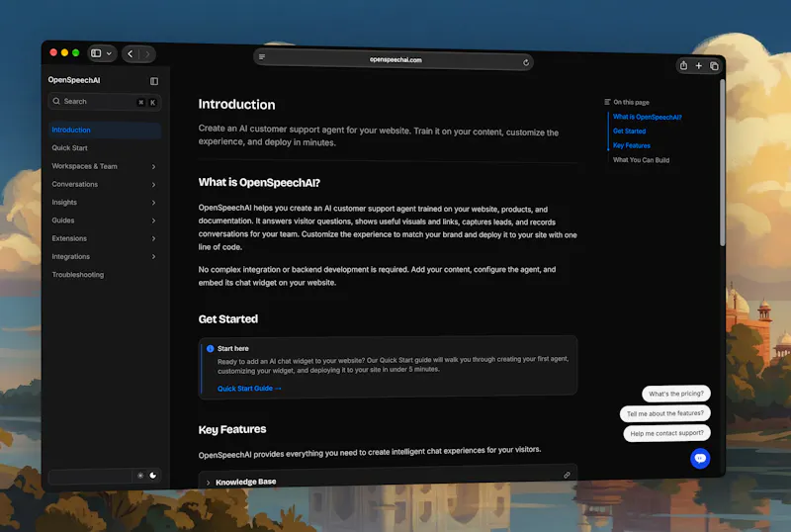Go forward with the browser forward arrow

[x=147, y=54]
